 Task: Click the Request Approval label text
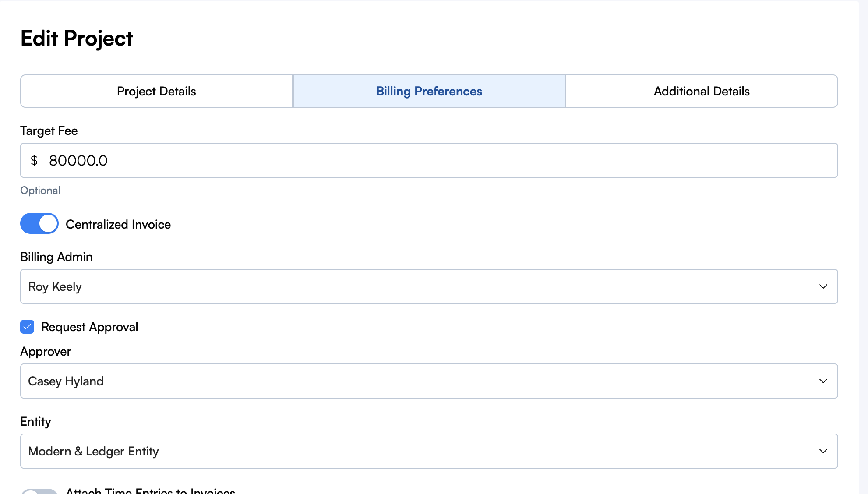point(90,327)
